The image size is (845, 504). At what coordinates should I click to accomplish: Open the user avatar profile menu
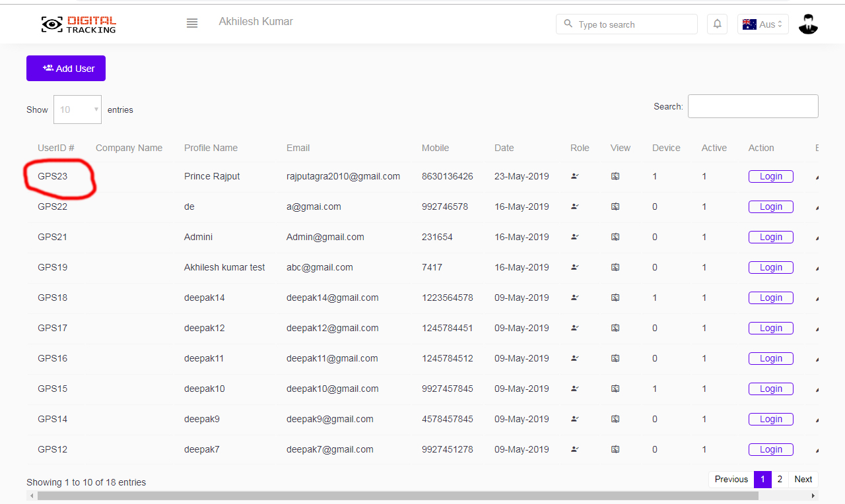[x=808, y=24]
